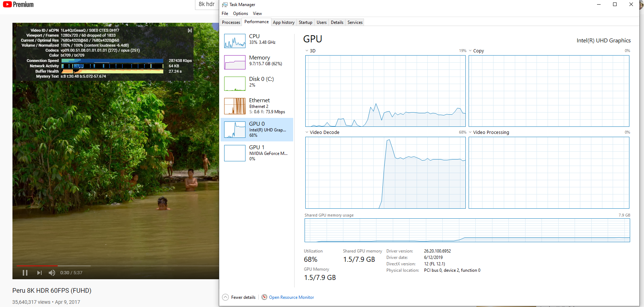Click the YouTube Premium logo

[x=19, y=5]
